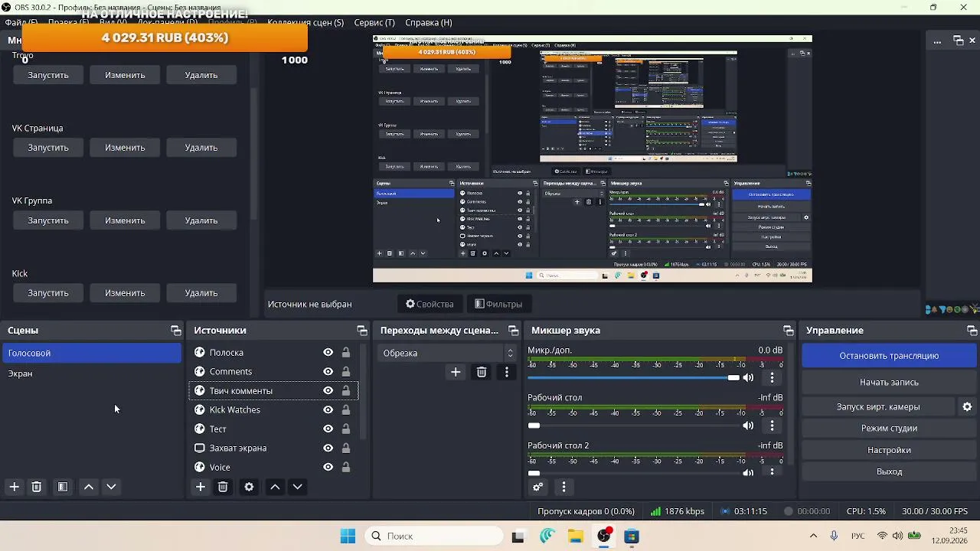Toggle visibility of Kick Watches source
This screenshot has height=551, width=980.
[328, 409]
